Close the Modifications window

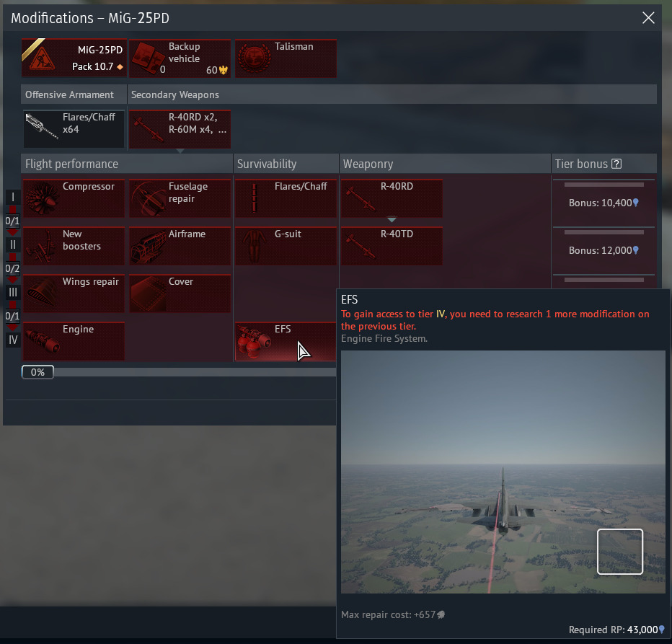[649, 18]
